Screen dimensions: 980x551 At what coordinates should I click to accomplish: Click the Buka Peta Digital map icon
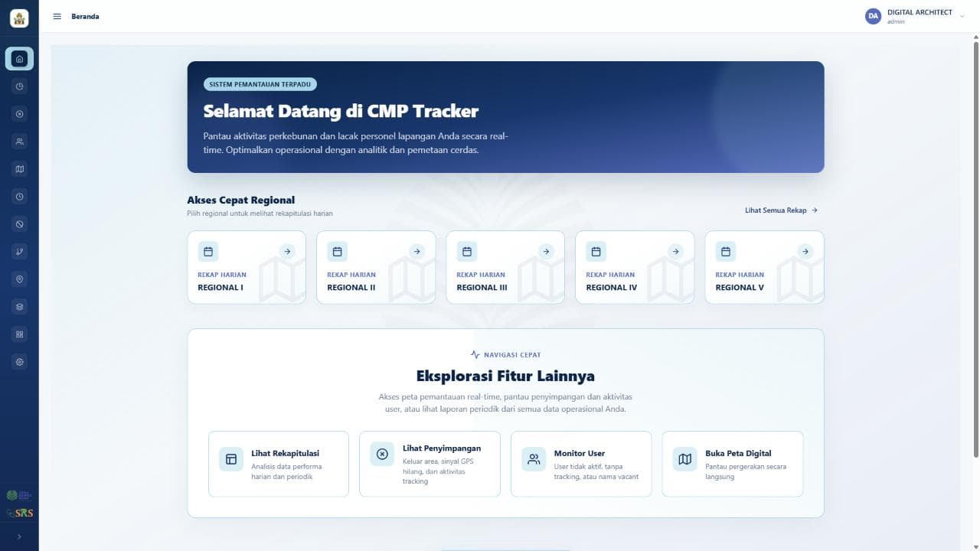(x=685, y=459)
